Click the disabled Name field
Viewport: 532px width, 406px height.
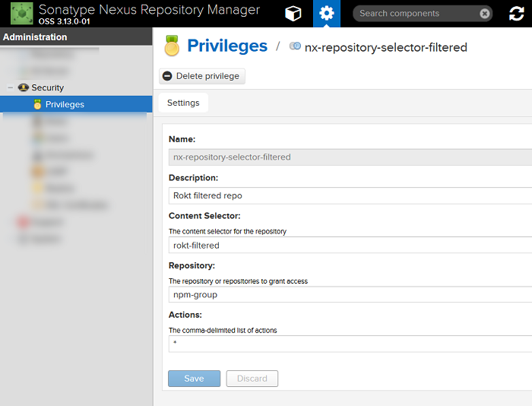click(x=350, y=157)
